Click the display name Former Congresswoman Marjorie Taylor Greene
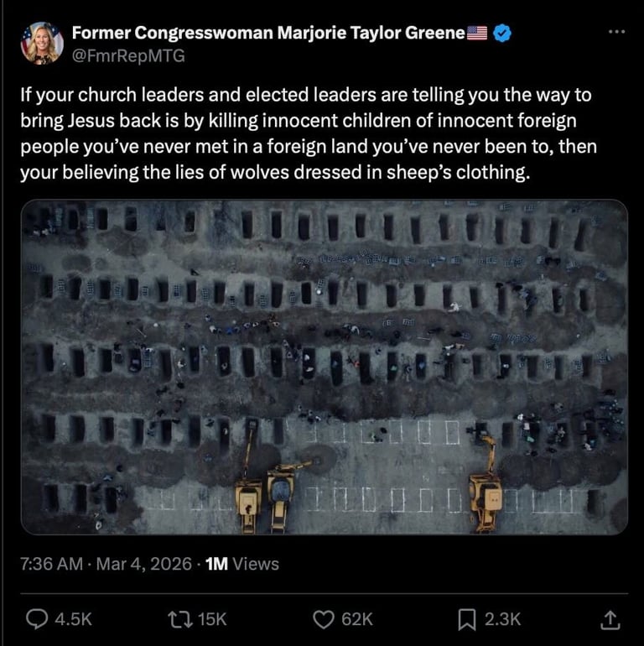 pos(268,33)
